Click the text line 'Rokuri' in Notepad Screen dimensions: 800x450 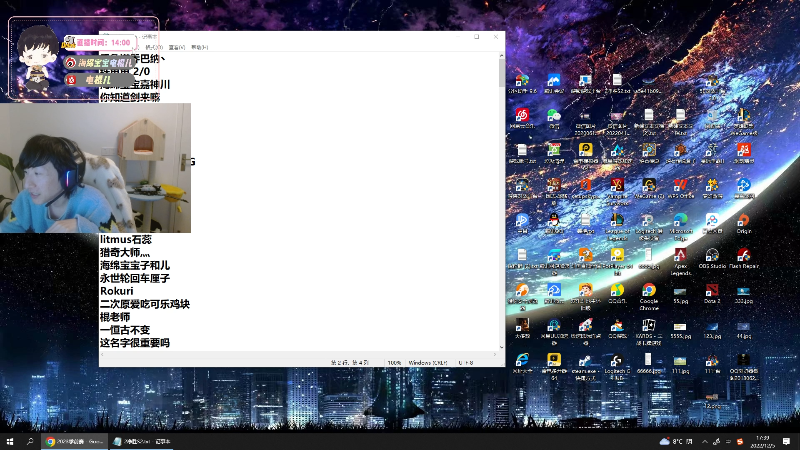point(116,291)
